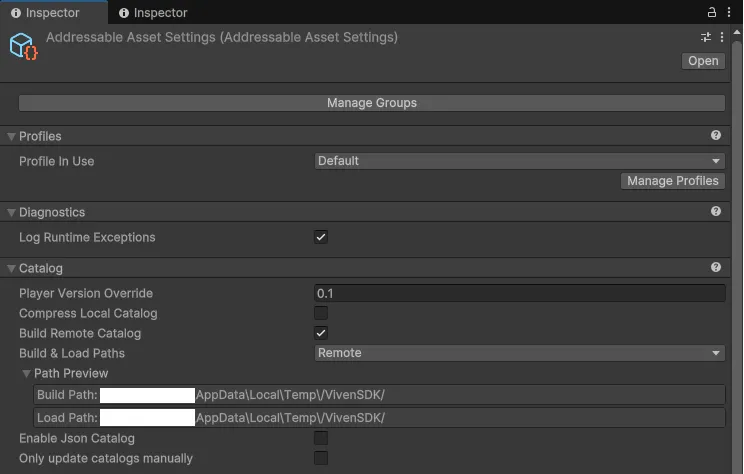Image resolution: width=744 pixels, height=474 pixels.
Task: Click the preset selector sliders icon
Action: click(706, 37)
